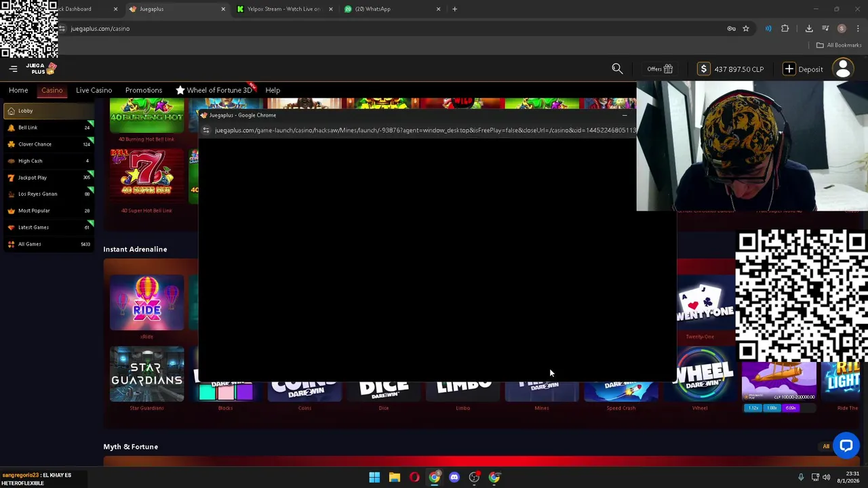The width and height of the screenshot is (868, 488).
Task: Click the taskbar volume speaker icon
Action: pyautogui.click(x=826, y=477)
